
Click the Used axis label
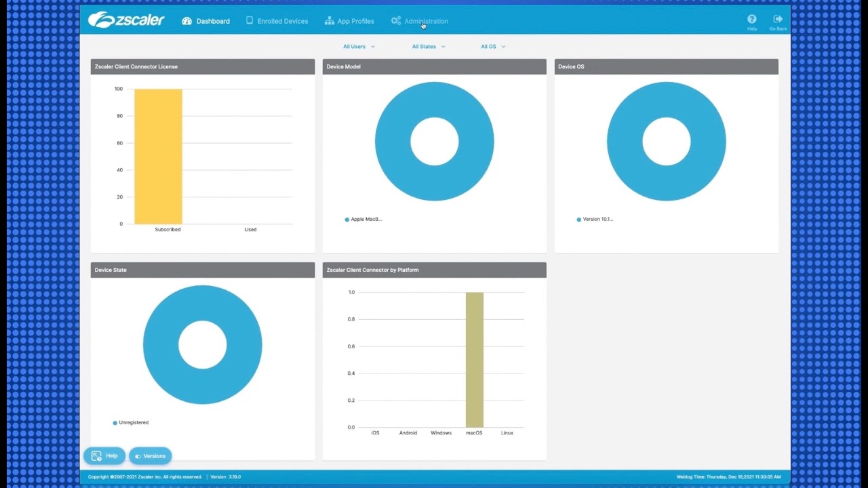[250, 230]
